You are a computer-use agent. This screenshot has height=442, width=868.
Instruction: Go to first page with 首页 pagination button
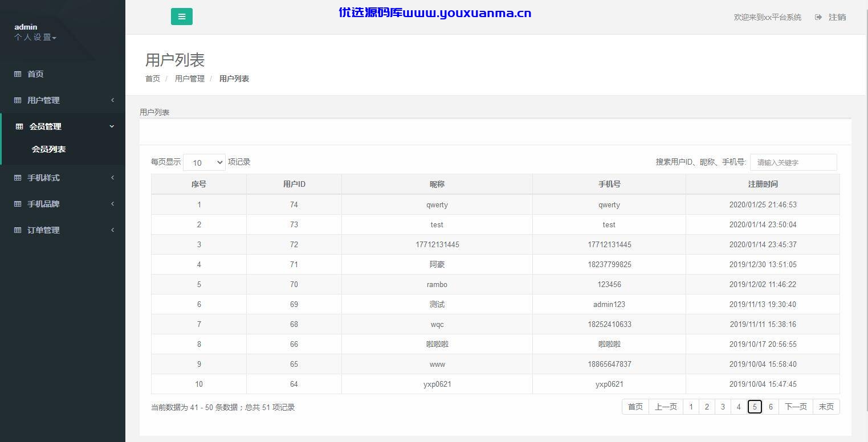click(x=635, y=407)
